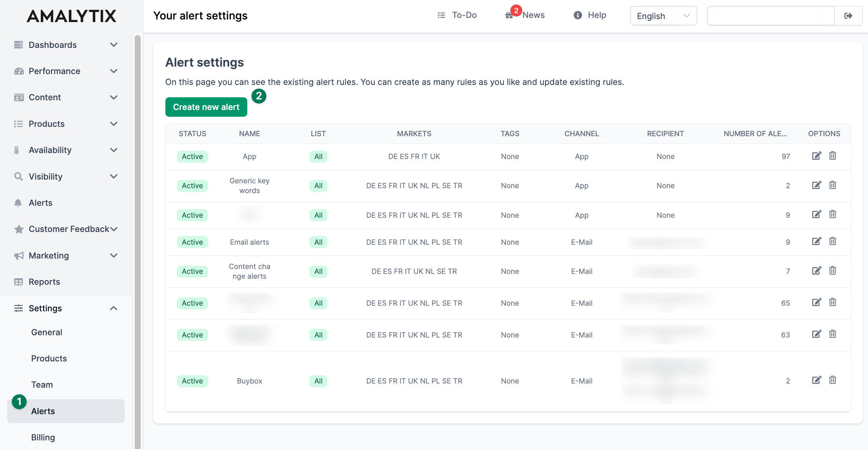Go to Team settings
Image resolution: width=868 pixels, height=449 pixels.
pos(42,385)
